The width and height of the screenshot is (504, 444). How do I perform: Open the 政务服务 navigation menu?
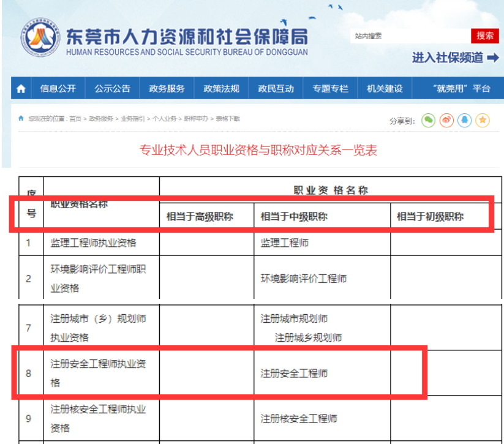pos(168,88)
